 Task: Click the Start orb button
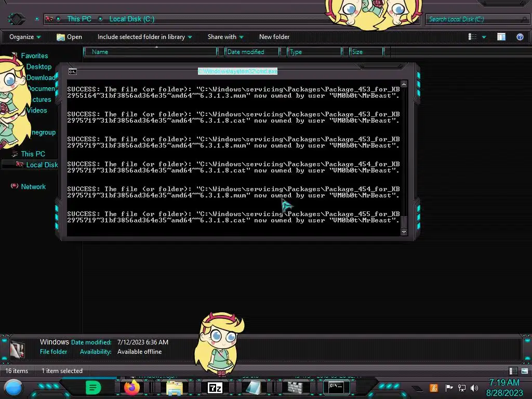point(14,388)
